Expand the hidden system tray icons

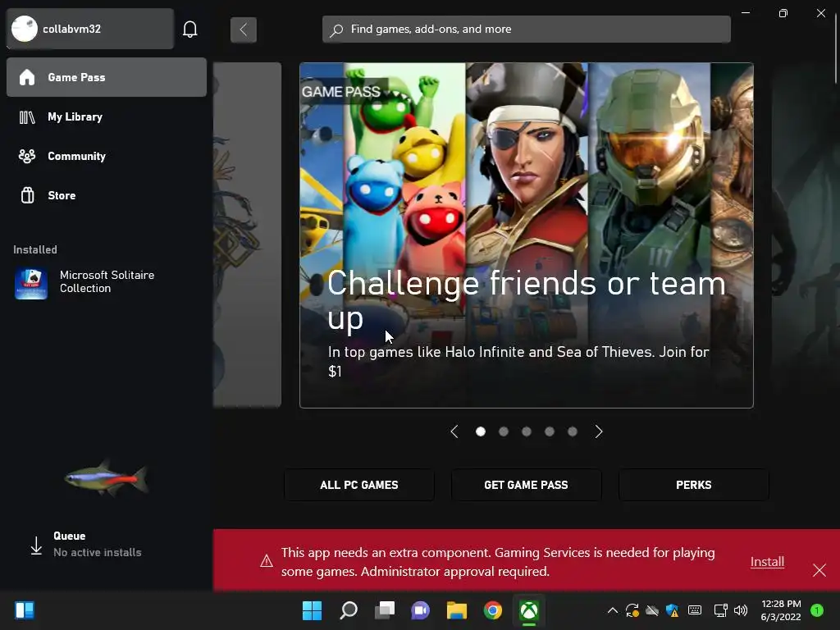(x=612, y=610)
